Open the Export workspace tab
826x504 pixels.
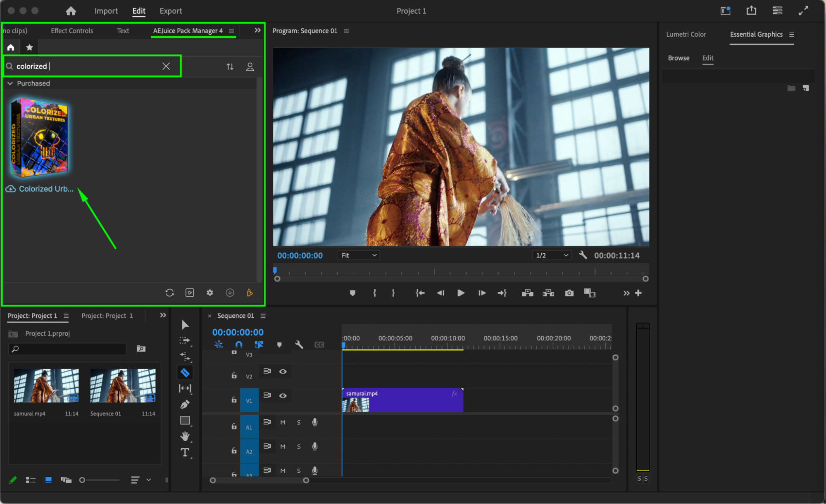pyautogui.click(x=170, y=11)
